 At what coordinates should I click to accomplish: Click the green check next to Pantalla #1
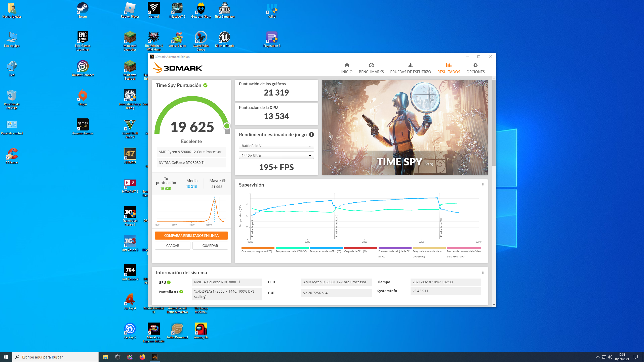click(181, 292)
